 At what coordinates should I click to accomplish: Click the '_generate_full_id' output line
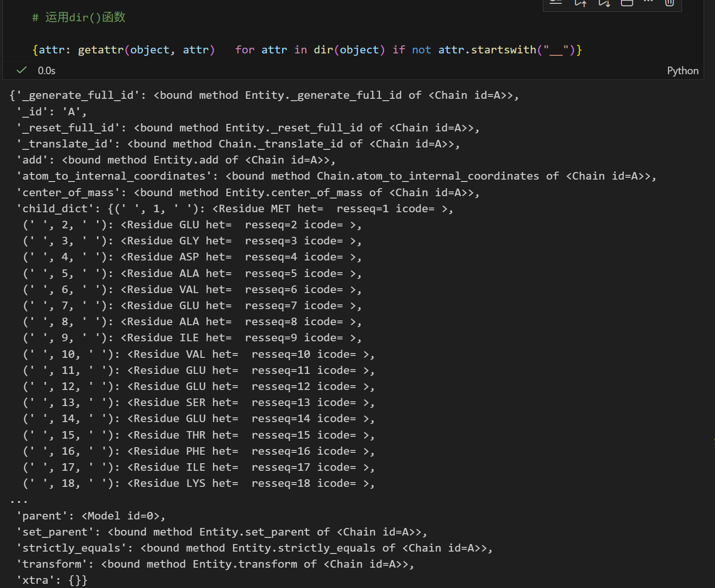264,95
